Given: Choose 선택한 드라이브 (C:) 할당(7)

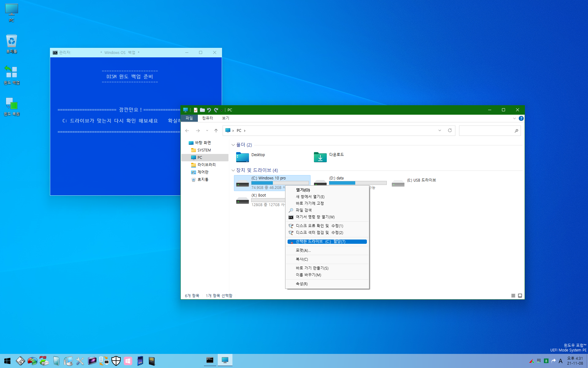Looking at the screenshot, I should (x=327, y=242).
